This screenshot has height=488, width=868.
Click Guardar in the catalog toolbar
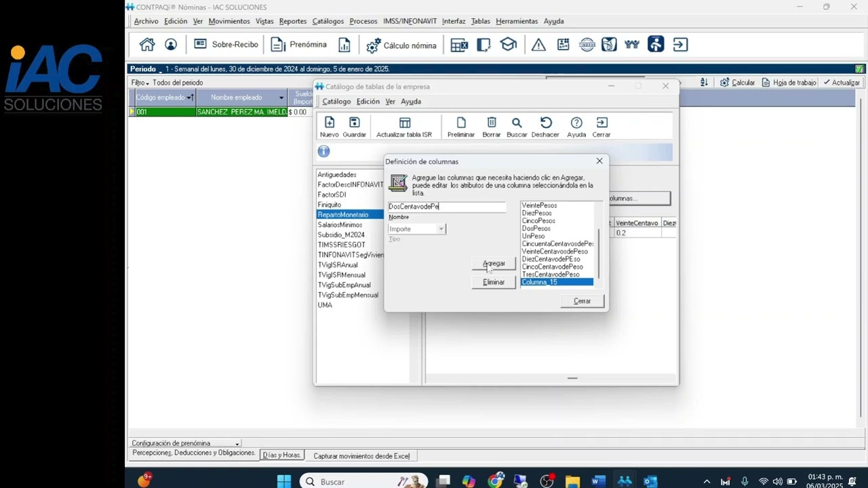pos(354,127)
